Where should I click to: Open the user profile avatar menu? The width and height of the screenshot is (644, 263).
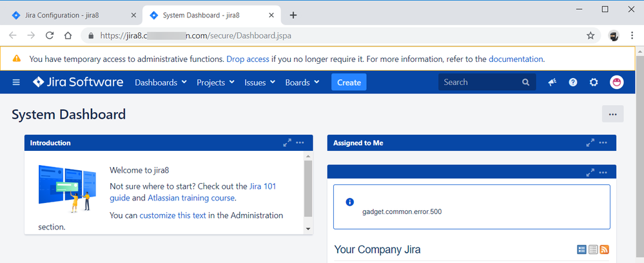coord(616,83)
